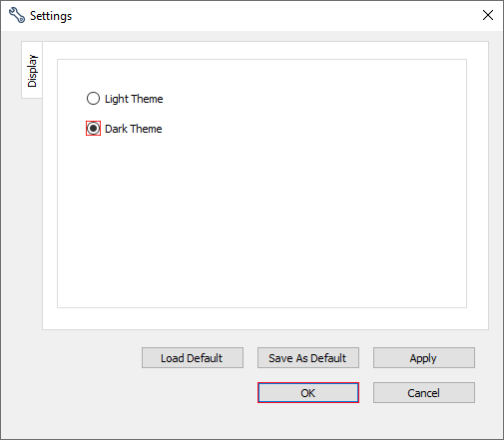
Task: Click empty space inside theme options box
Action: (x=282, y=217)
